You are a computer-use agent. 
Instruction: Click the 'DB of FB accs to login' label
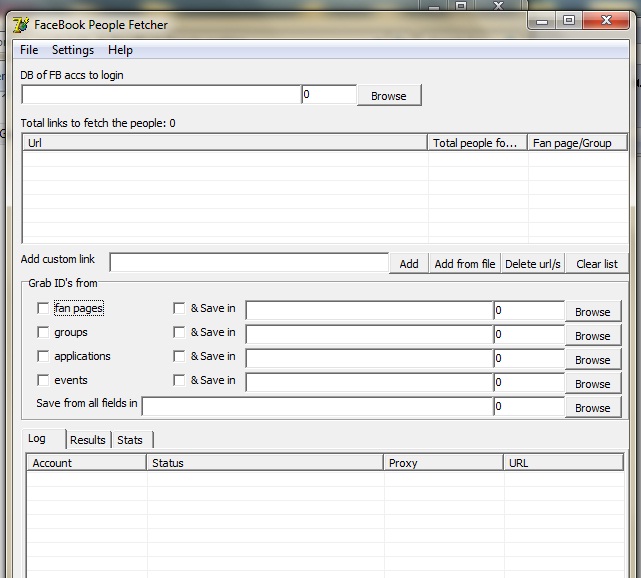tap(72, 75)
